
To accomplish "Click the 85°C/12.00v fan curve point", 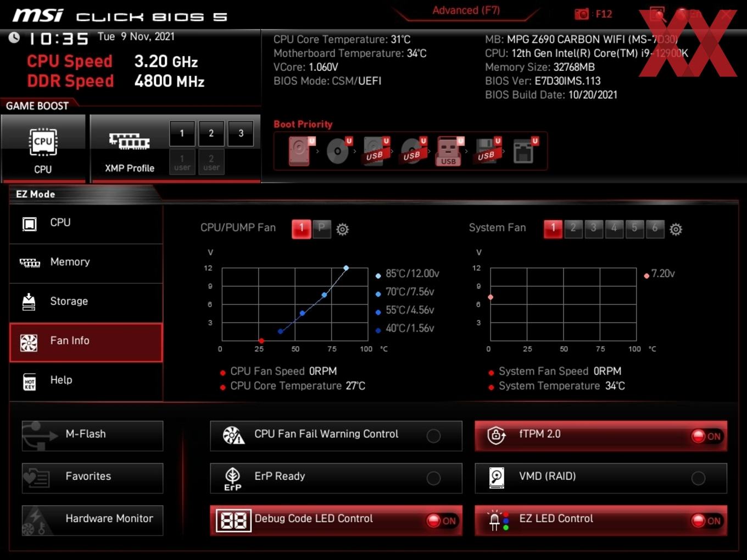I will (346, 268).
